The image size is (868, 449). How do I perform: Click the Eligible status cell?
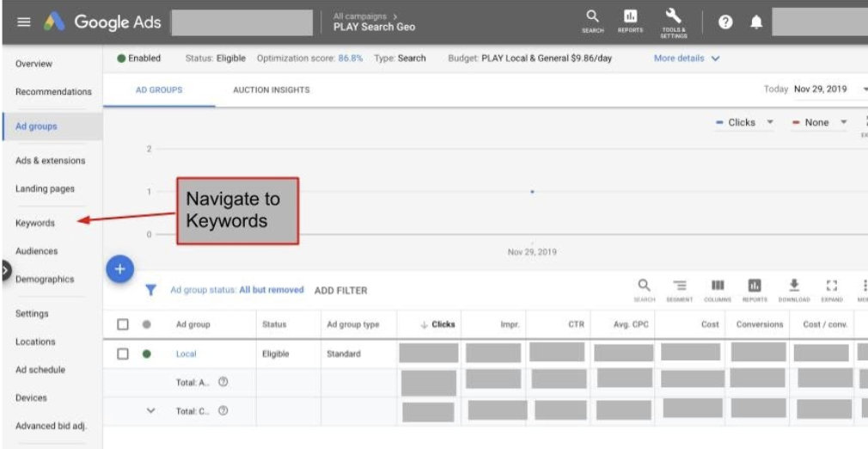click(x=276, y=354)
